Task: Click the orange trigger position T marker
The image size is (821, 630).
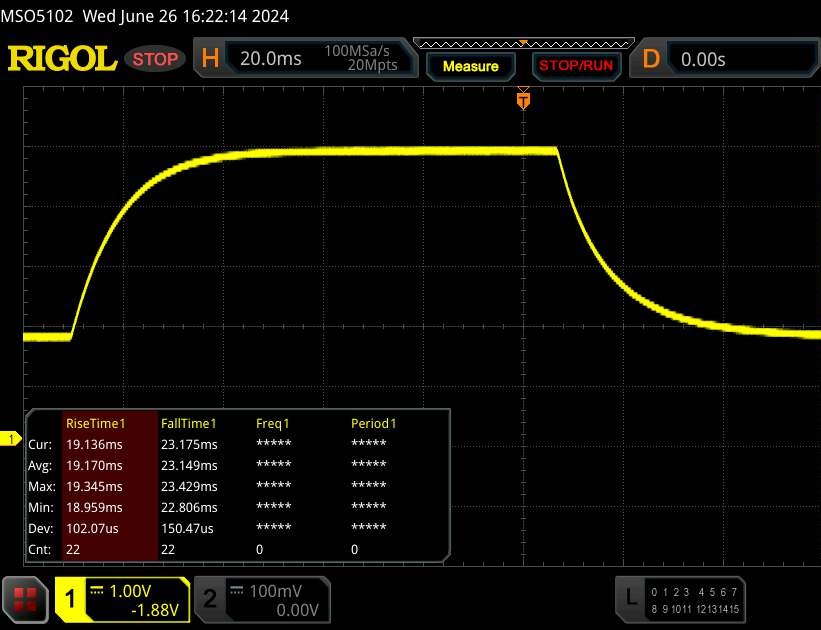Action: [523, 100]
